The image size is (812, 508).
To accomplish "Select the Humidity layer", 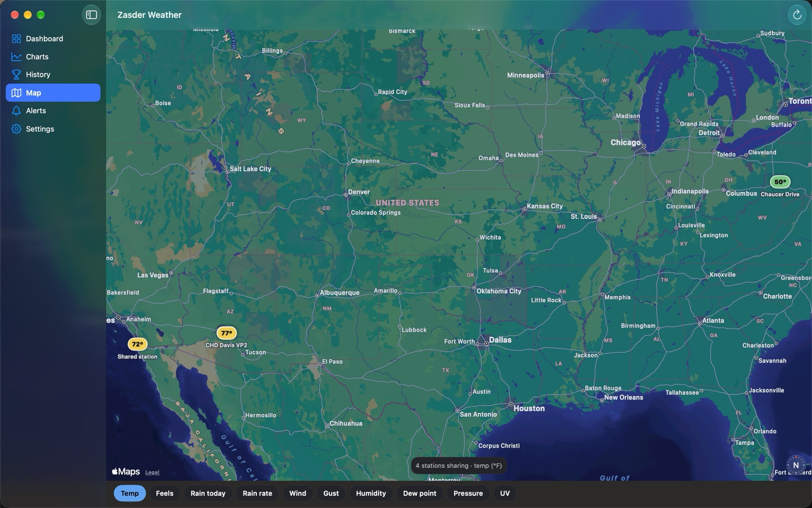I will pos(371,493).
